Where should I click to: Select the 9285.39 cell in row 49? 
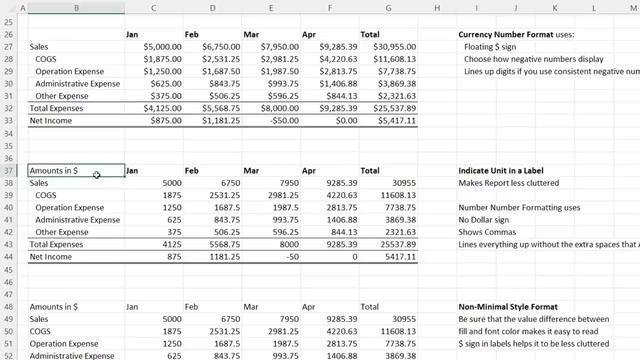(x=330, y=319)
